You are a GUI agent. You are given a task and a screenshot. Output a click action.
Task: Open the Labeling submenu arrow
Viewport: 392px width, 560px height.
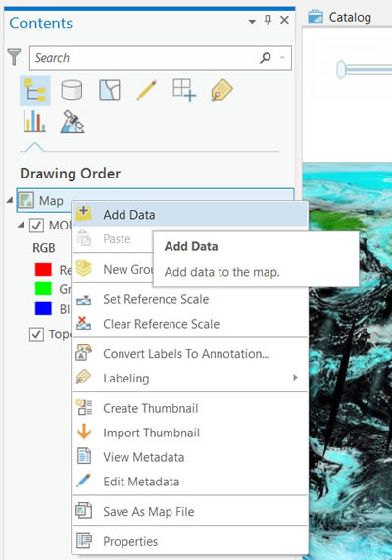pos(295,378)
